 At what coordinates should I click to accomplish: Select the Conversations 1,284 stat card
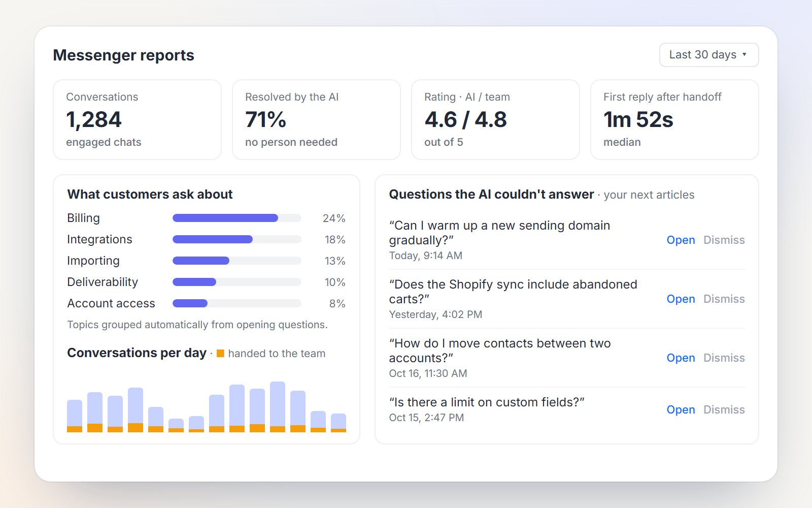(137, 119)
